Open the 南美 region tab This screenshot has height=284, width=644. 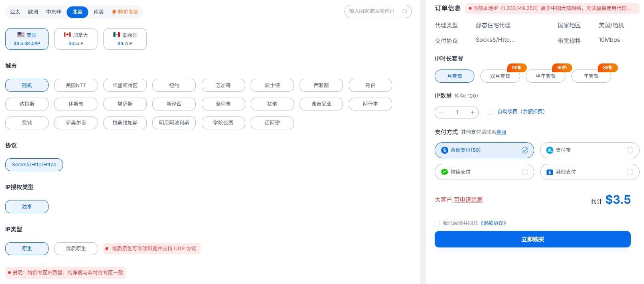click(99, 12)
